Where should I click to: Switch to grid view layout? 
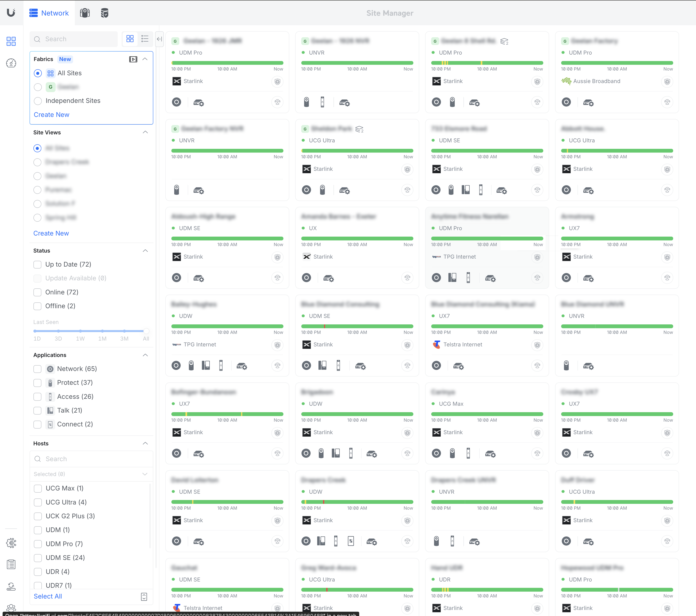tap(130, 39)
